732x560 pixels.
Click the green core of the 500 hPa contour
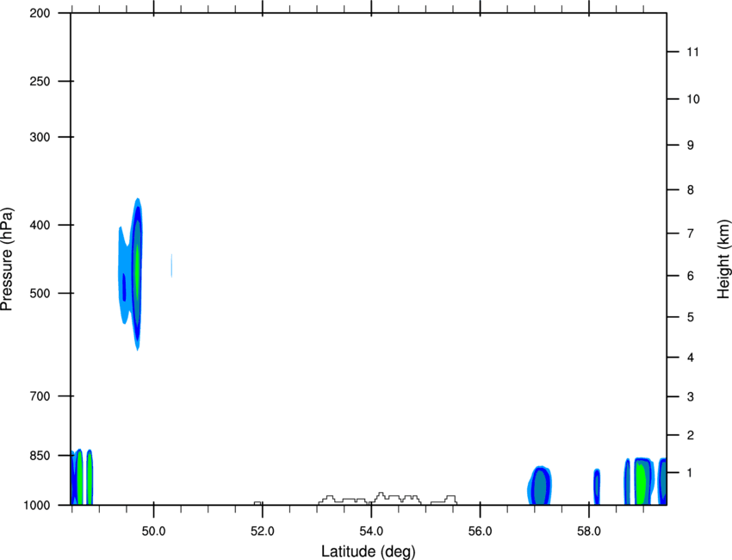[x=137, y=271]
